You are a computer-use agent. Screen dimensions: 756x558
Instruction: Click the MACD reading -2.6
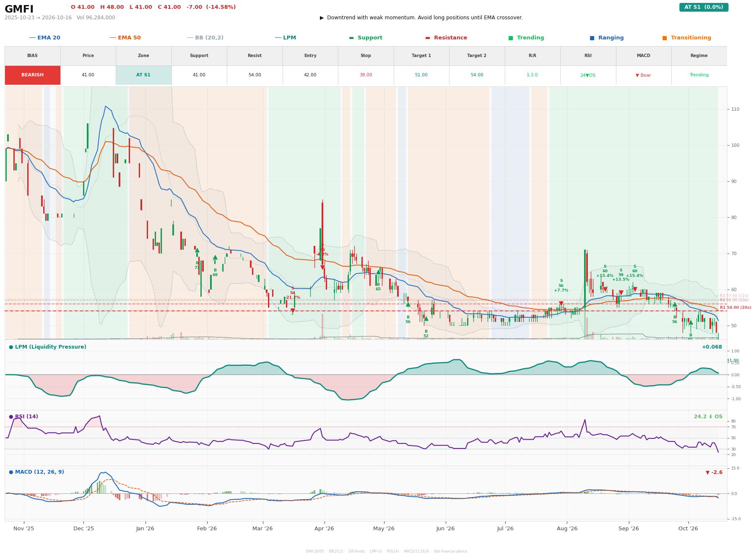(714, 472)
